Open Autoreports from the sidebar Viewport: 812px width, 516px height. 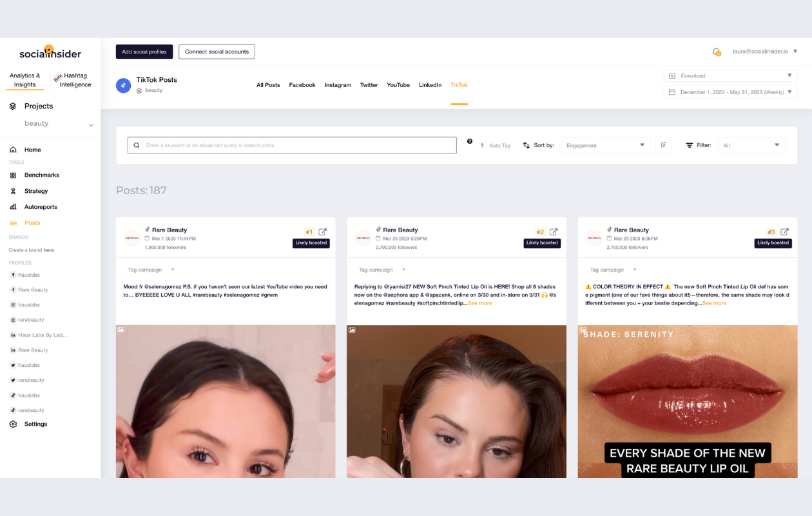(x=41, y=207)
